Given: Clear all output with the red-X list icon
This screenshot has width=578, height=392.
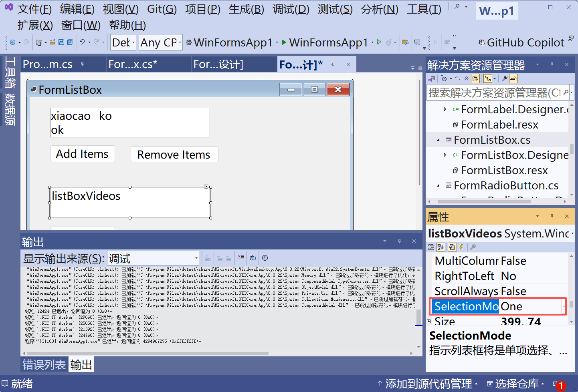Looking at the screenshot, I should tap(241, 258).
